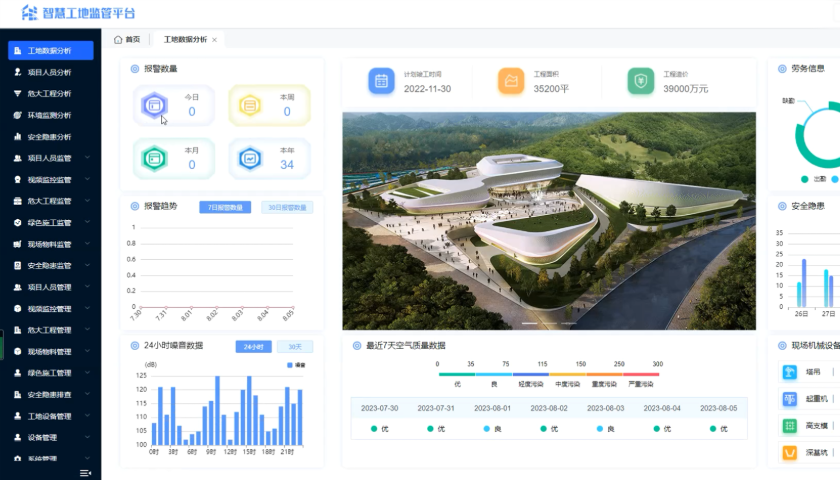Click the blue yearly alarm icon

[250, 157]
